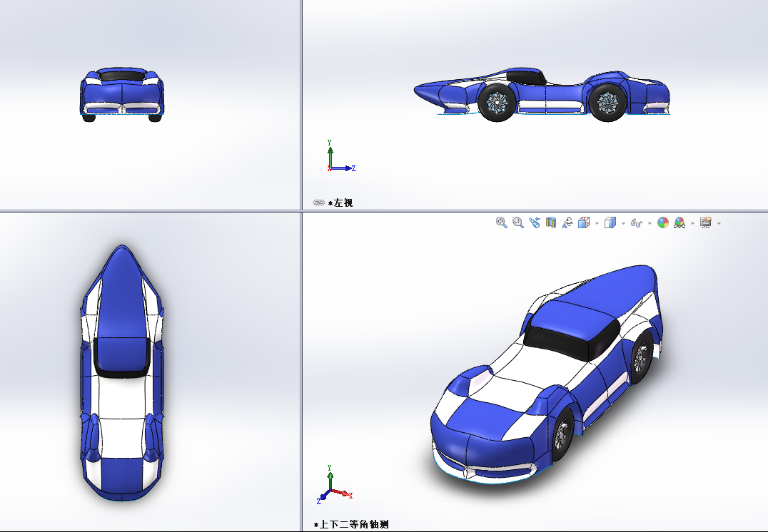
Task: Click the Display Style icon
Action: pos(610,222)
